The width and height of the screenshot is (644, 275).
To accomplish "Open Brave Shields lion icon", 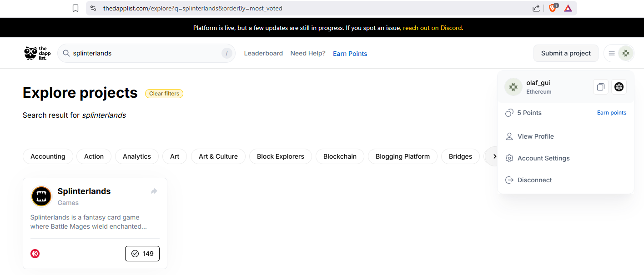I will point(553,8).
